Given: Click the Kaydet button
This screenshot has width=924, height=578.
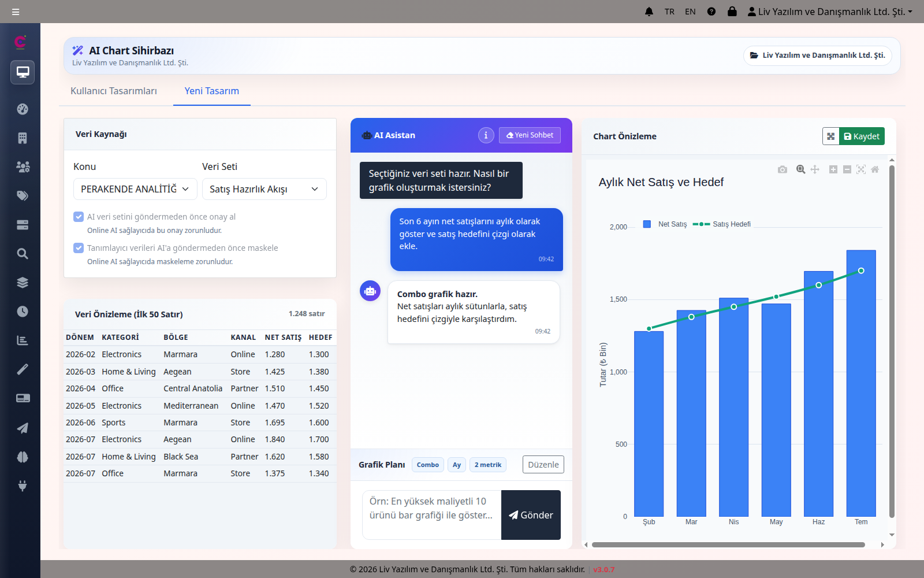Looking at the screenshot, I should (x=862, y=136).
